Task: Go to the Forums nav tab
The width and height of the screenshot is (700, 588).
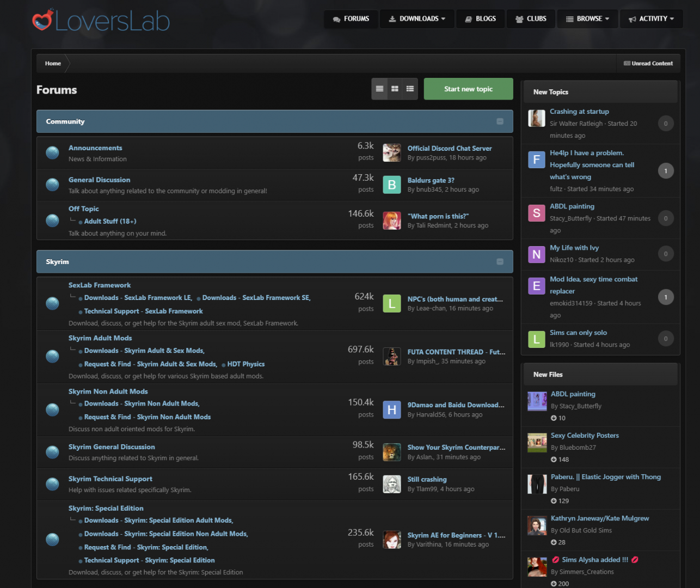Action: 351,19
